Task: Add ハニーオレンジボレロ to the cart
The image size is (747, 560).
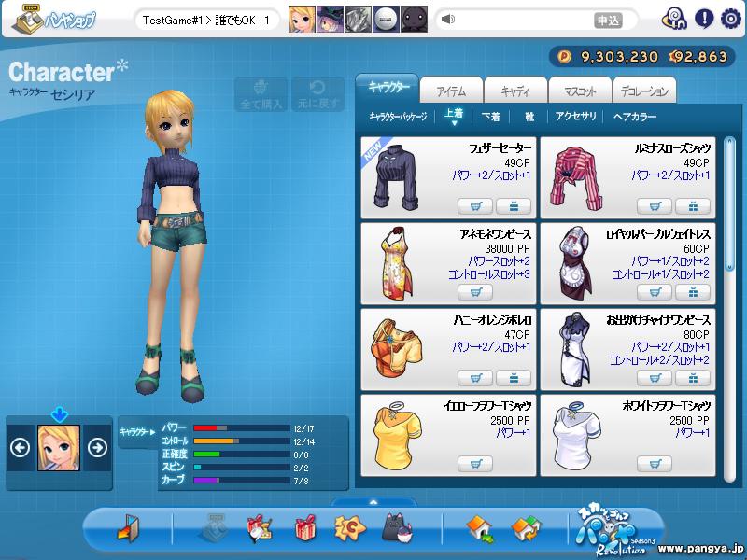Action: (475, 378)
